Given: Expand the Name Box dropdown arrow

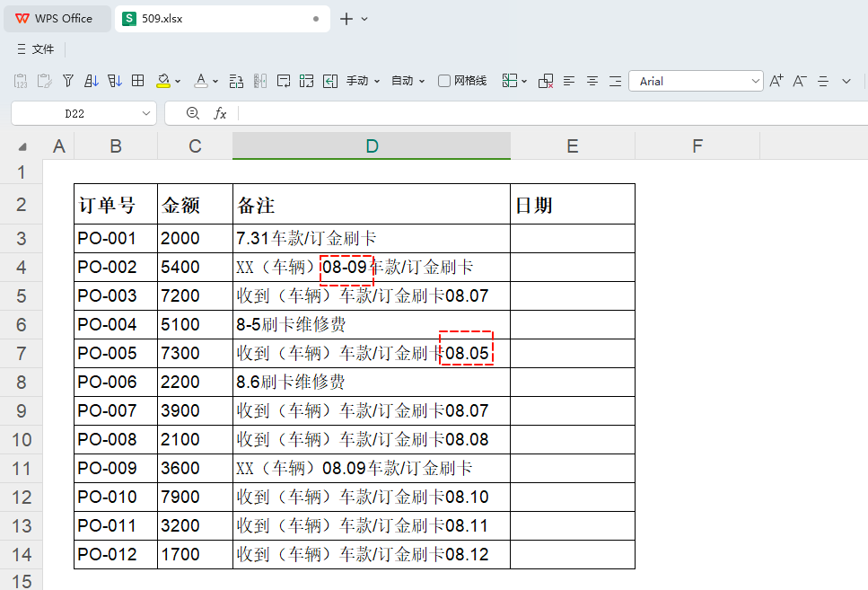Looking at the screenshot, I should tap(146, 113).
